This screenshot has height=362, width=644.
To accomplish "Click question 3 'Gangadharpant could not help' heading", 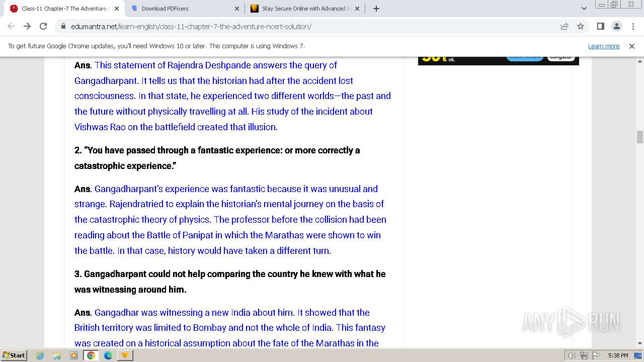I will [x=230, y=282].
